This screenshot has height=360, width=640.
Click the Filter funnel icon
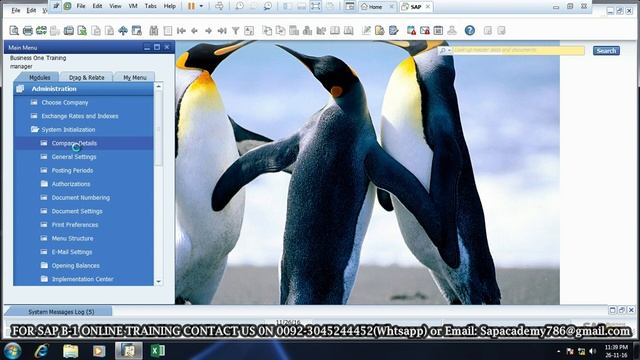click(x=236, y=31)
